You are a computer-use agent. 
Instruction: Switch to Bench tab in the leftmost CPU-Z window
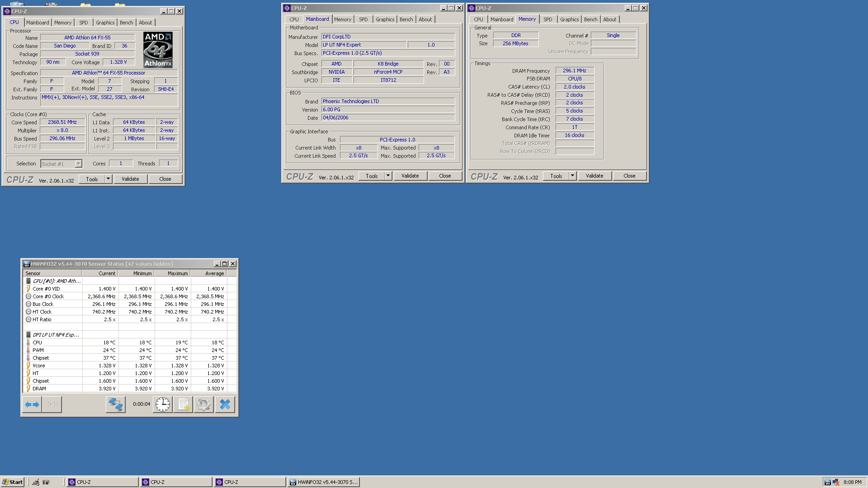click(x=127, y=23)
